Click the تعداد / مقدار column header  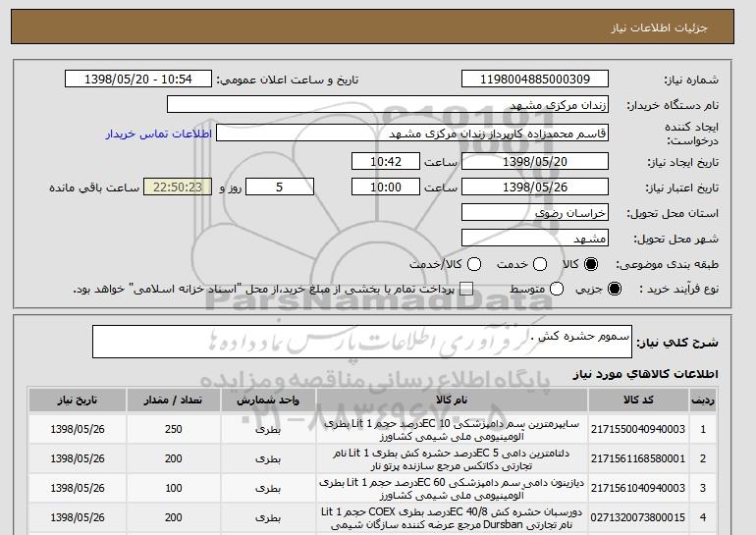pyautogui.click(x=173, y=401)
